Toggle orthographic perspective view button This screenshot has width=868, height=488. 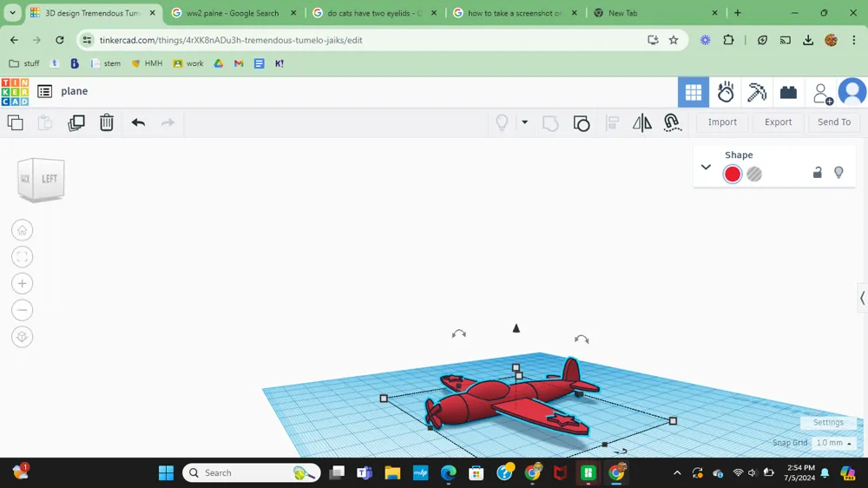(x=23, y=337)
